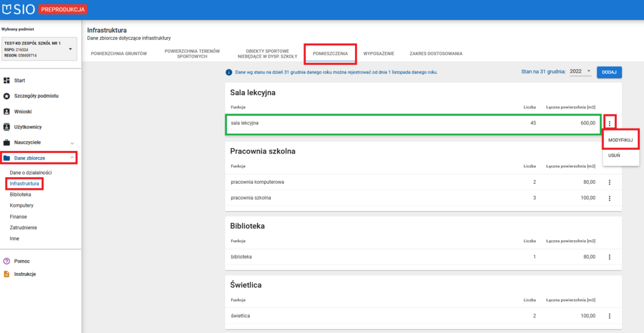Open Użytkownicy section
The image size is (644, 333).
click(x=27, y=127)
